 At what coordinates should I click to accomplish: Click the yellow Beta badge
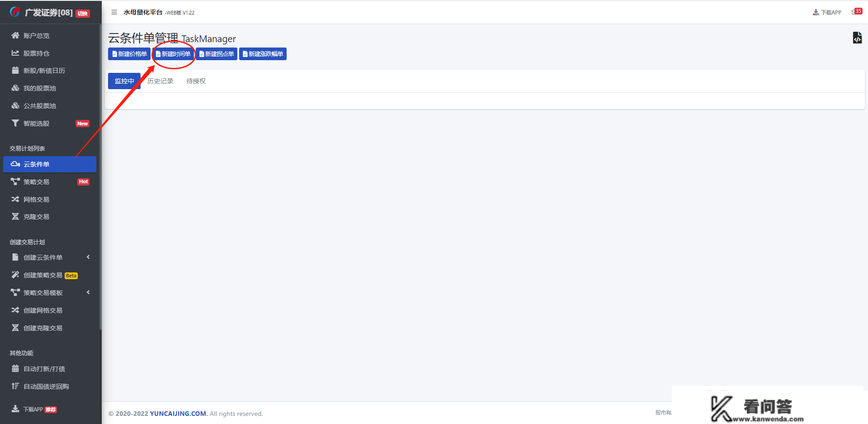pyautogui.click(x=71, y=276)
